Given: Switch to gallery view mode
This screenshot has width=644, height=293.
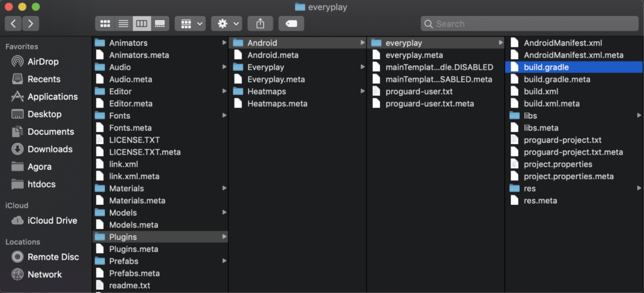Looking at the screenshot, I should point(160,24).
